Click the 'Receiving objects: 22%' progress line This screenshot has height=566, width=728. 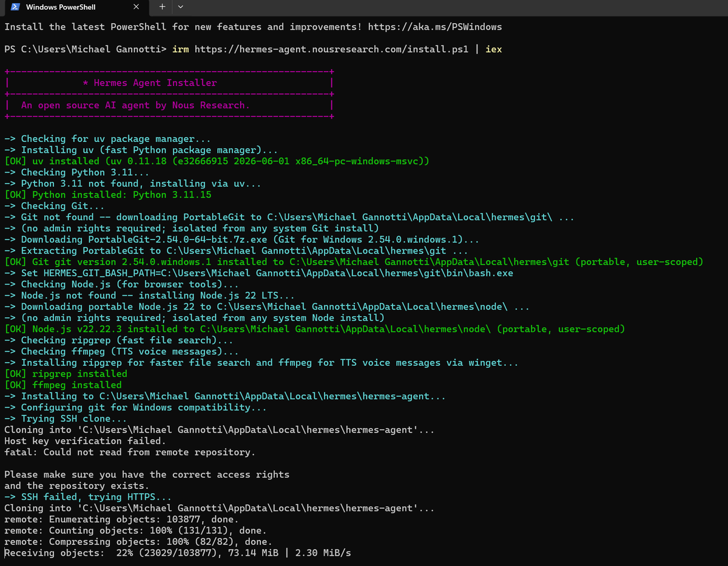178,553
